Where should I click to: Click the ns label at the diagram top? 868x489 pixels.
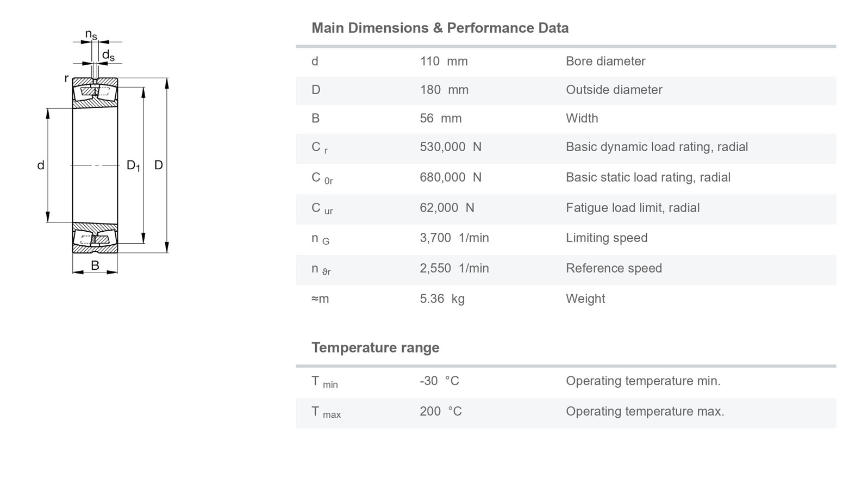click(91, 35)
